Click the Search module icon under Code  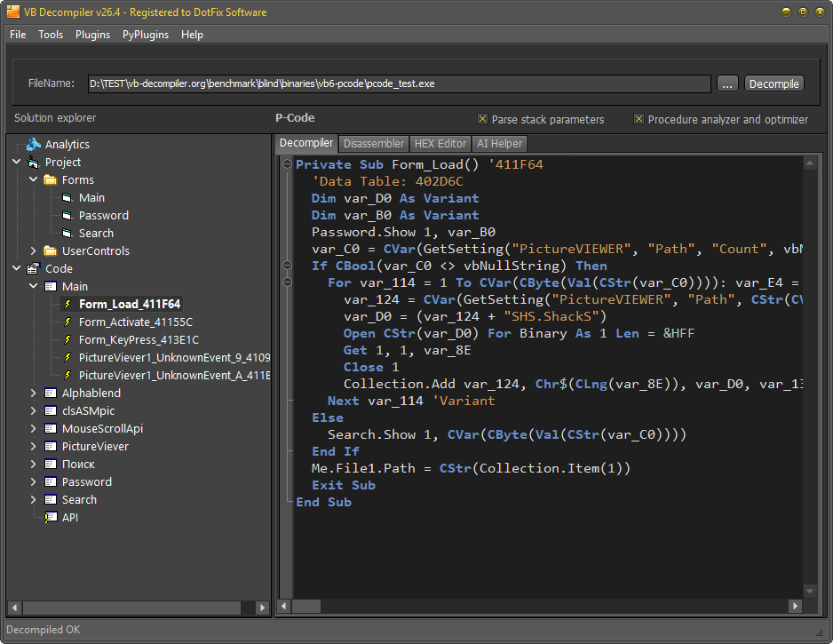coord(51,500)
